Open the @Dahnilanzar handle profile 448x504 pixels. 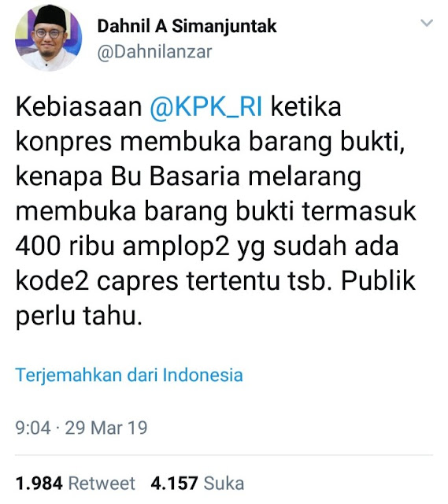154,51
